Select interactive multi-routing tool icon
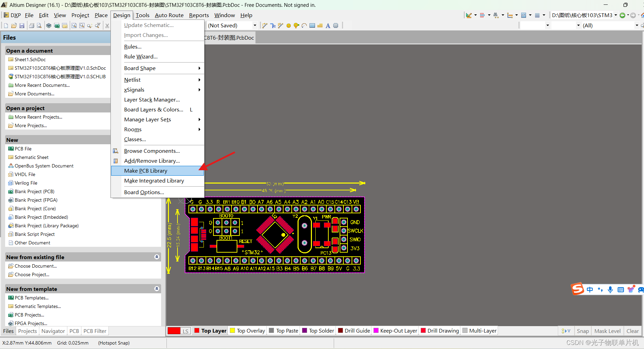 click(273, 26)
